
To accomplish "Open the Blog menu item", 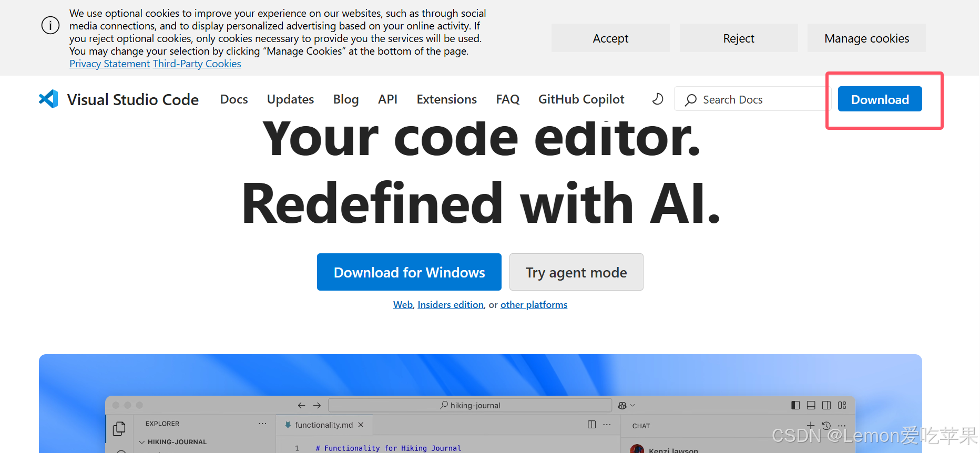I will click(346, 99).
